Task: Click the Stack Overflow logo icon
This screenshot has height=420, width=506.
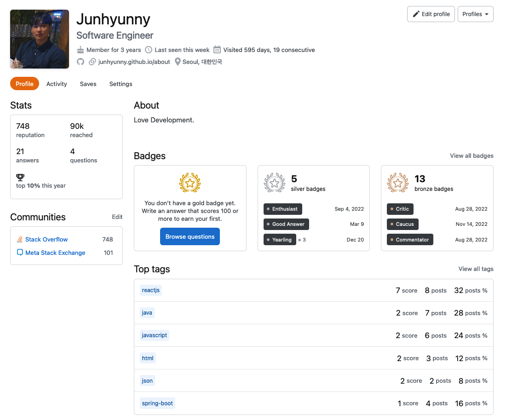Action: [x=20, y=239]
